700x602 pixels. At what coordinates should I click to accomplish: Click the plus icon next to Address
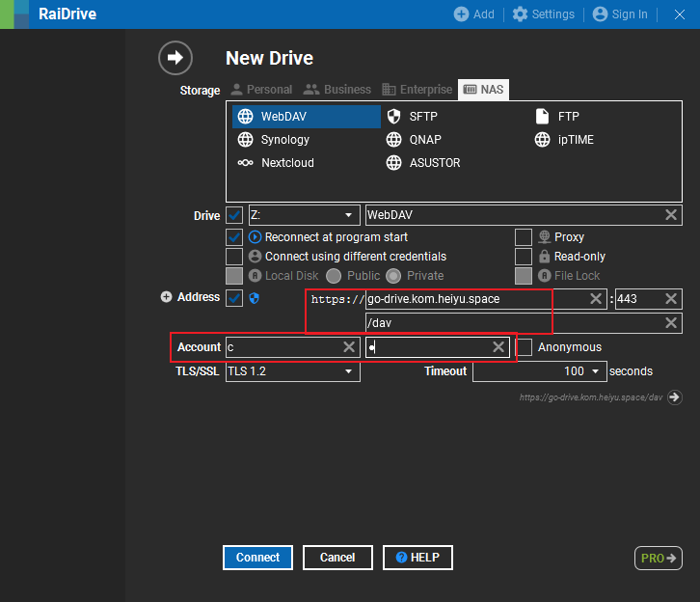pyautogui.click(x=166, y=297)
